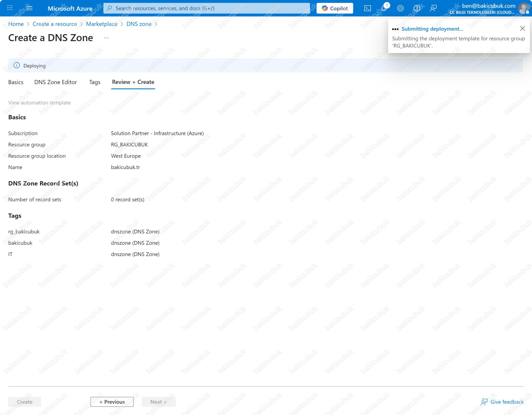Go to the Marketplace breadcrumb
The image size is (532, 415).
pyautogui.click(x=102, y=24)
